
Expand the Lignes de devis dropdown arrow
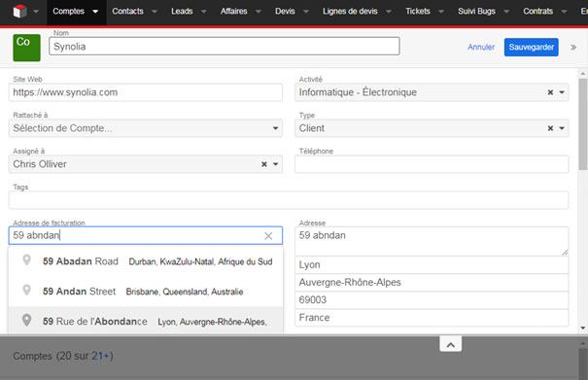(x=389, y=12)
